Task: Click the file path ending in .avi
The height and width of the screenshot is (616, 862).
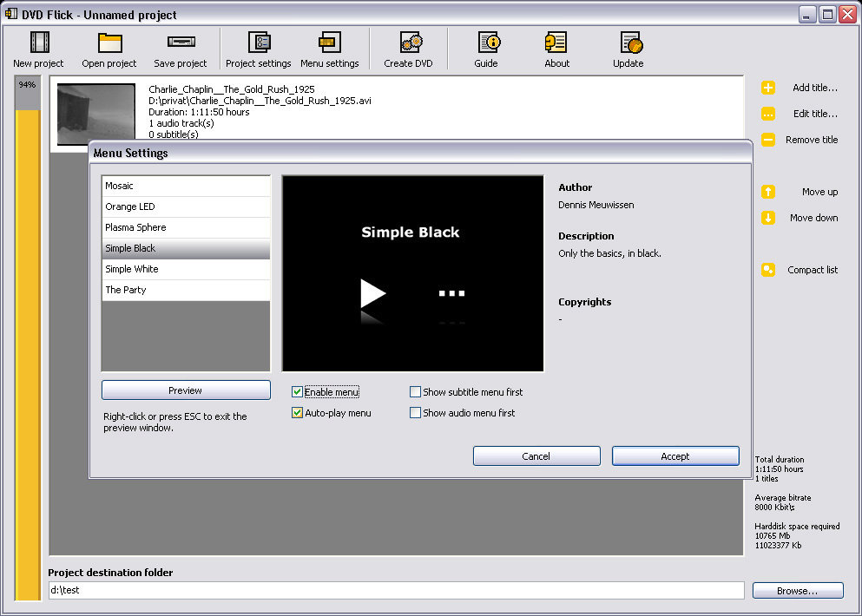Action: (x=260, y=101)
